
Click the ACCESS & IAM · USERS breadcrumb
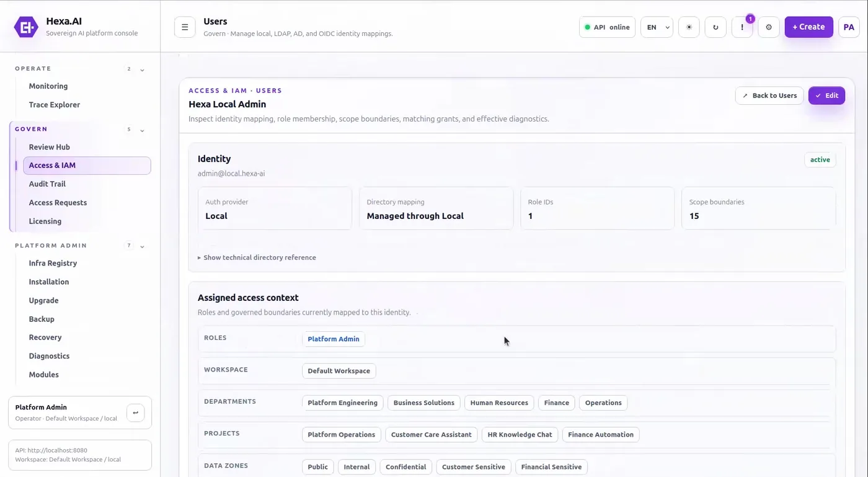pos(235,91)
